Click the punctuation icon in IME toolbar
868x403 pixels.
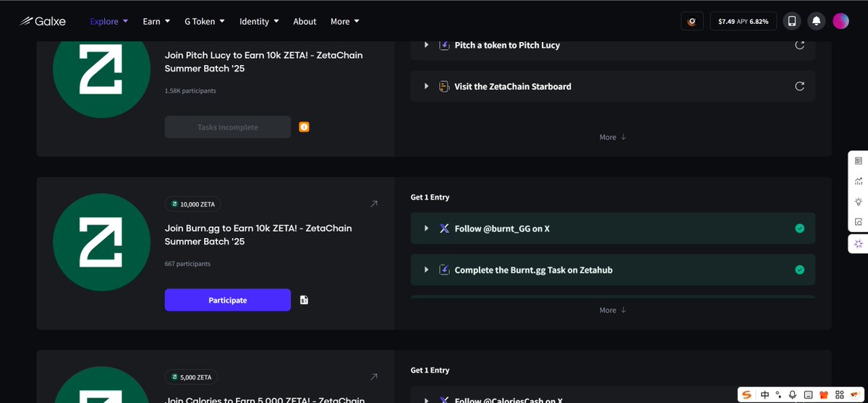pos(778,394)
